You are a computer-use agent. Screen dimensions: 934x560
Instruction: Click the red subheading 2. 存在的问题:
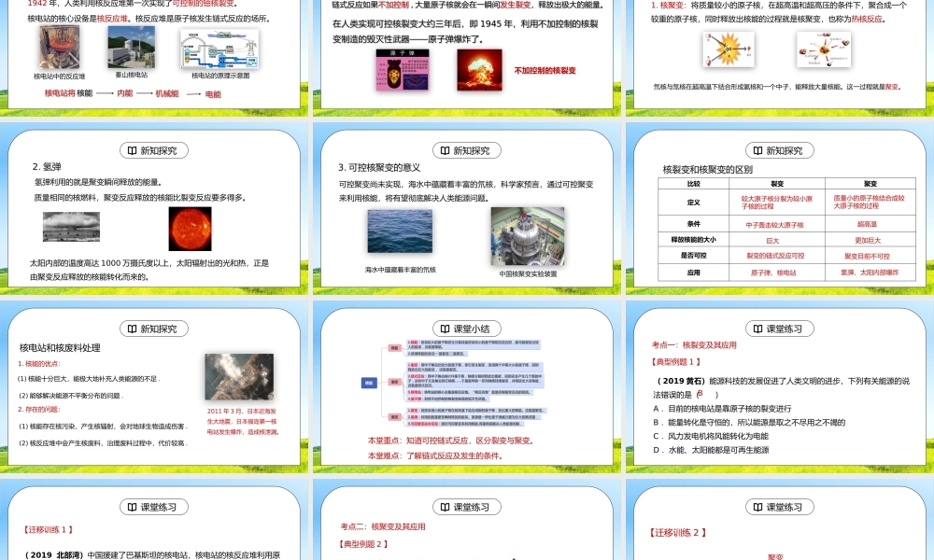tap(38, 410)
